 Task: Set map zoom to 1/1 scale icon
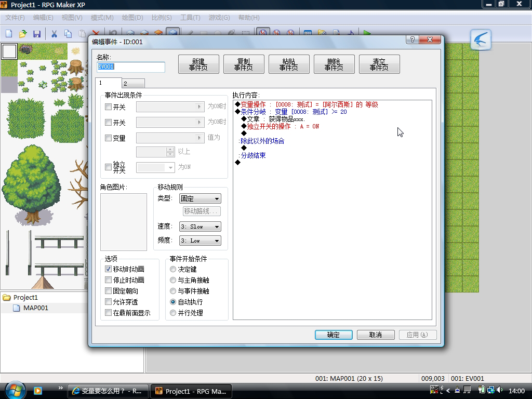click(263, 32)
